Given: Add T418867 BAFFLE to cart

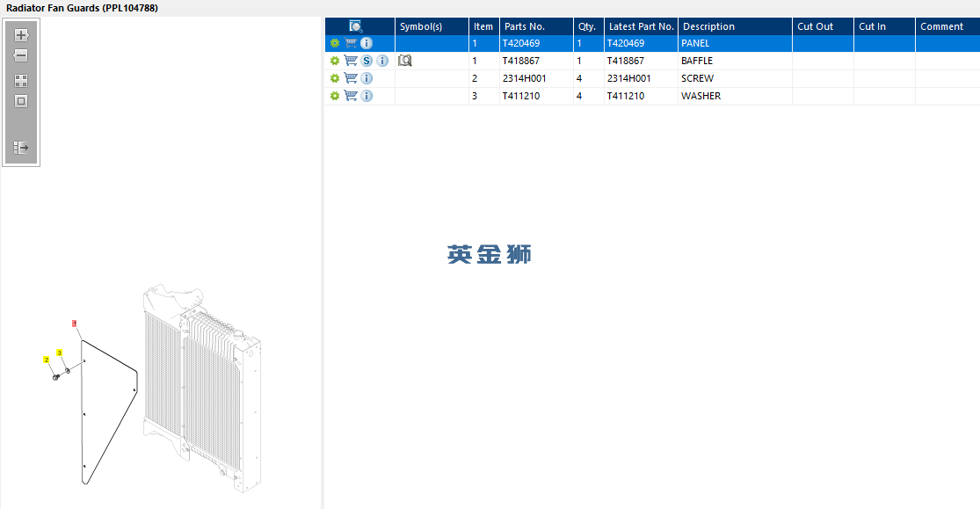Looking at the screenshot, I should click(351, 61).
